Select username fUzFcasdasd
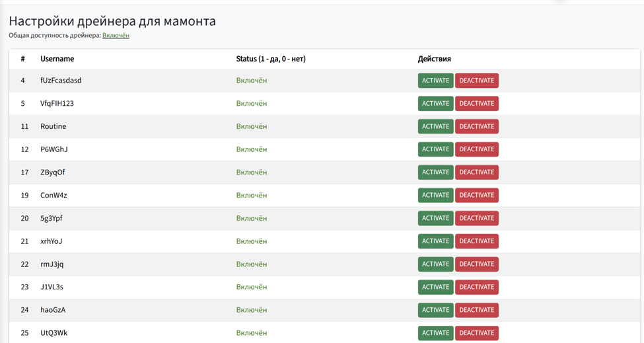644x343 pixels. click(61, 81)
